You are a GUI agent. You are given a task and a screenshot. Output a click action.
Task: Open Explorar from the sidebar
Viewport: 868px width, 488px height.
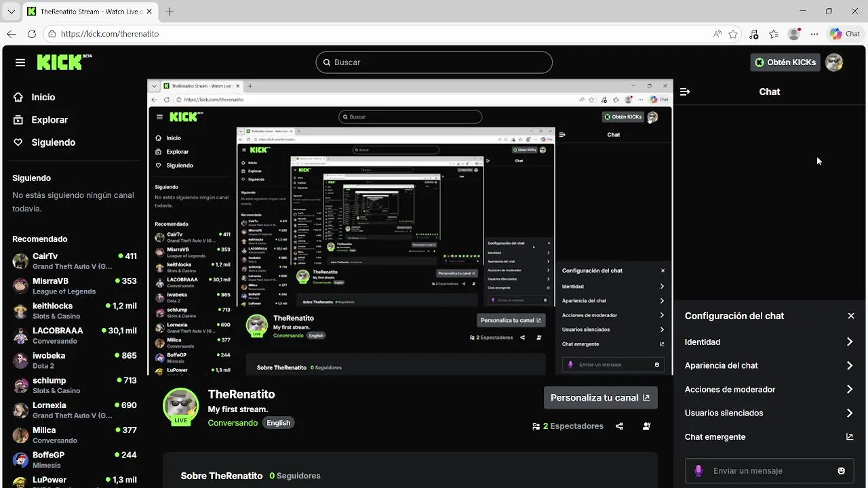pyautogui.click(x=50, y=119)
